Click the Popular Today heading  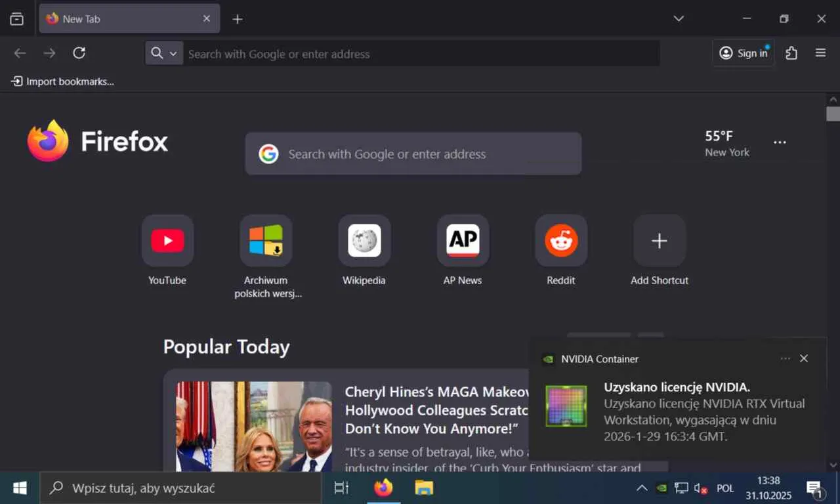pos(226,346)
